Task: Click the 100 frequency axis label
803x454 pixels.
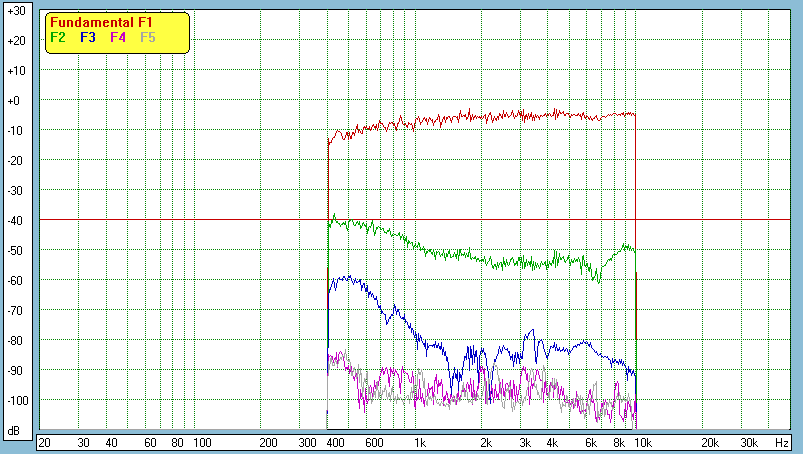Action: tap(201, 442)
